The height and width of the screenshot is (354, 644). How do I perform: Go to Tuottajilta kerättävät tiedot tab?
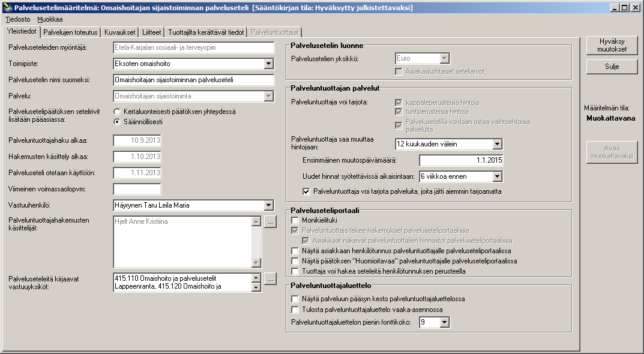click(206, 32)
